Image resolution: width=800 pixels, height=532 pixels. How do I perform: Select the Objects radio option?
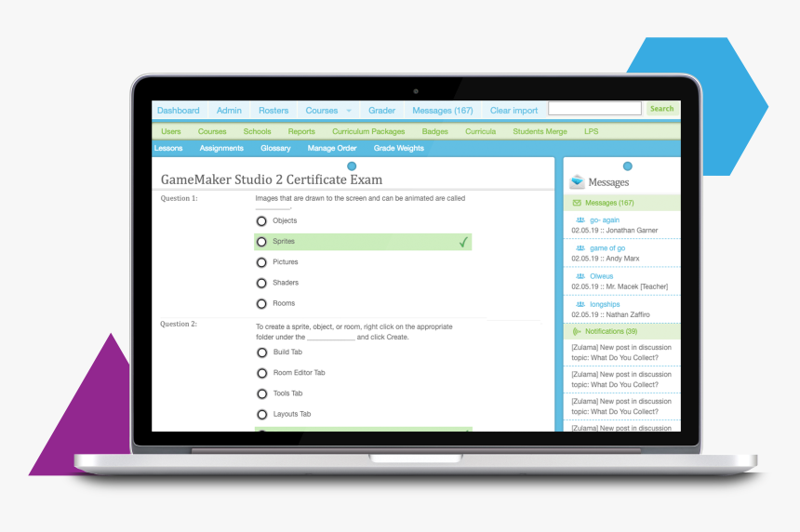[261, 221]
